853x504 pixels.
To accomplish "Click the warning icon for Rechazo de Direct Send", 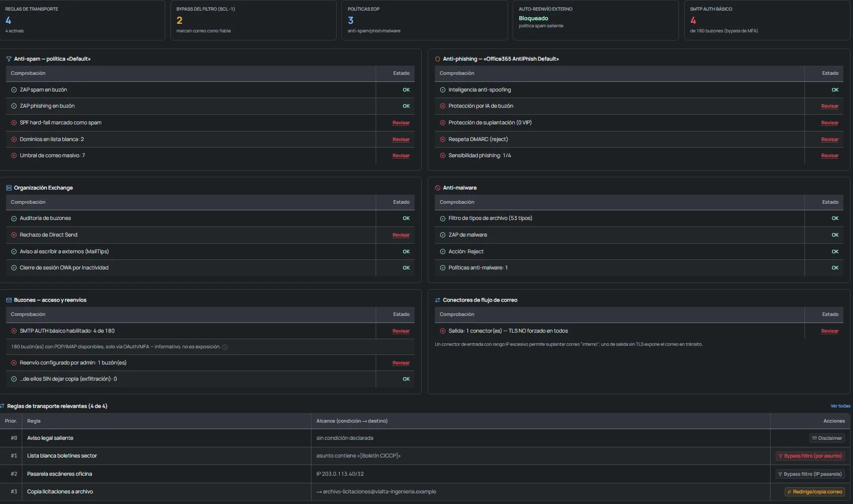I will (14, 235).
